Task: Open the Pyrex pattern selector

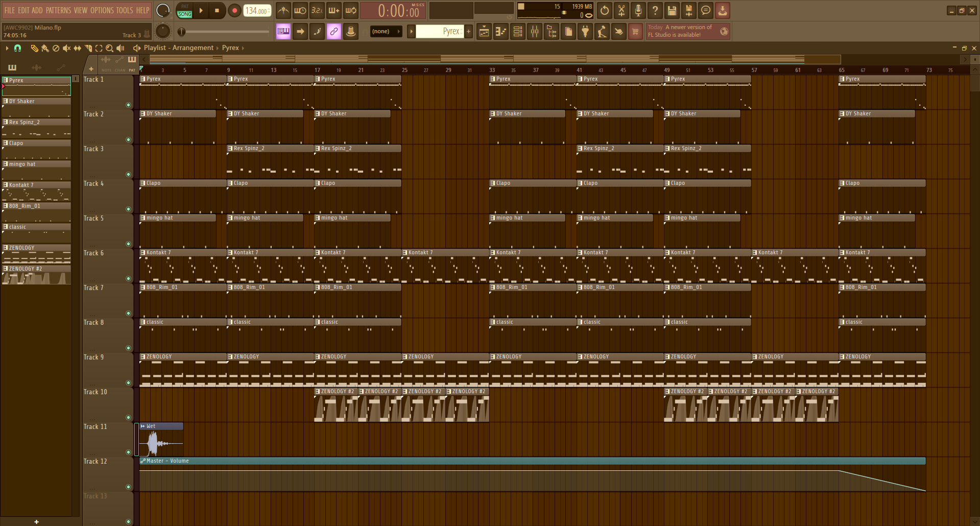Action: pyautogui.click(x=439, y=31)
